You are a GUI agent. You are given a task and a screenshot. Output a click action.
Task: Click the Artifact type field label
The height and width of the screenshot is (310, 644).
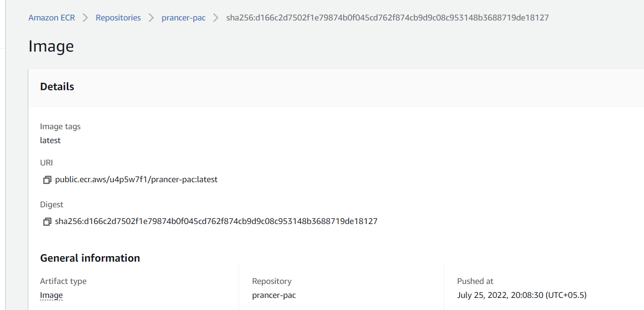point(63,281)
